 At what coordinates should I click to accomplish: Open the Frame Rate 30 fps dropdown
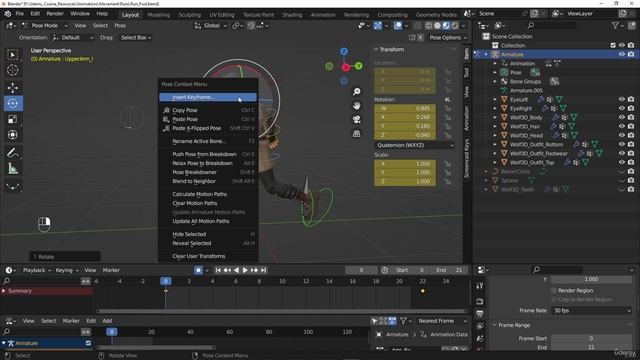click(x=591, y=311)
